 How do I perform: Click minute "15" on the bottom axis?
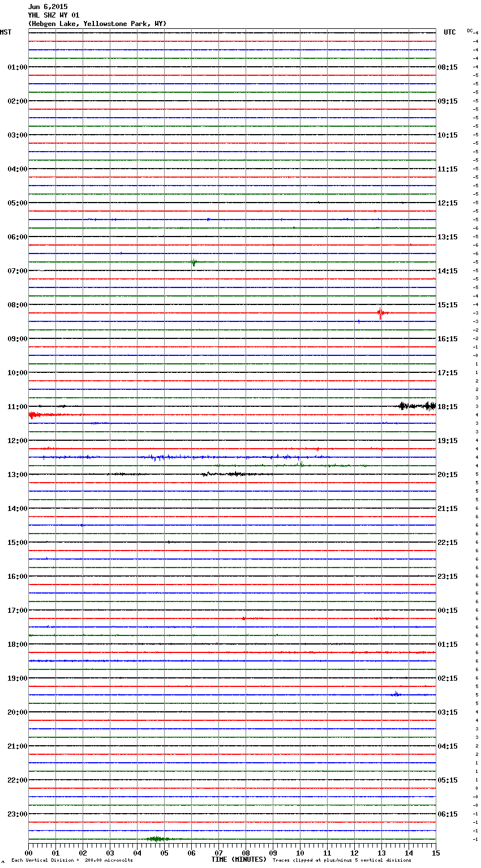tap(435, 853)
